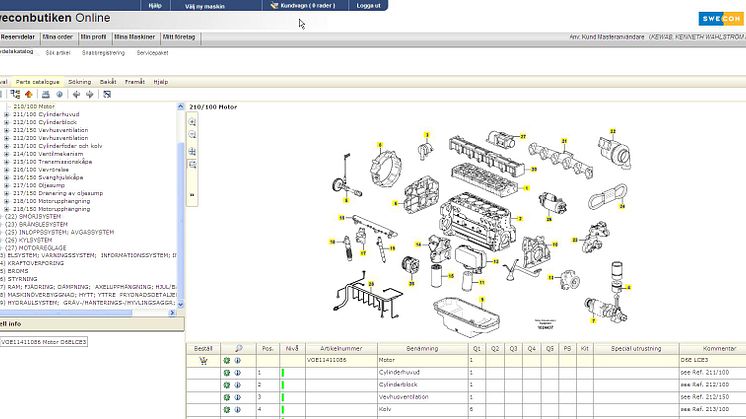Open the Min profil tab
This screenshot has width=746, height=419.
point(93,37)
